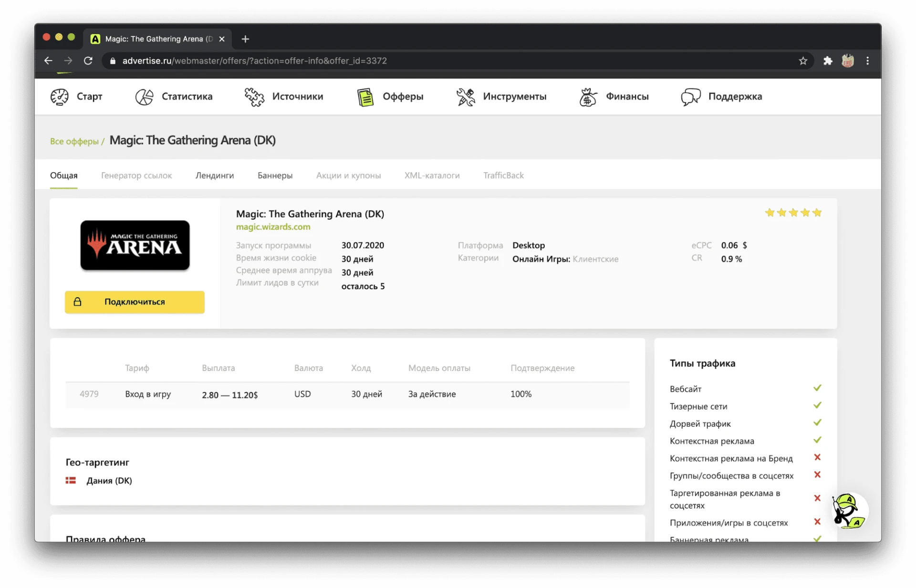This screenshot has width=916, height=588.
Task: Click the Финансы money bag icon
Action: (588, 97)
